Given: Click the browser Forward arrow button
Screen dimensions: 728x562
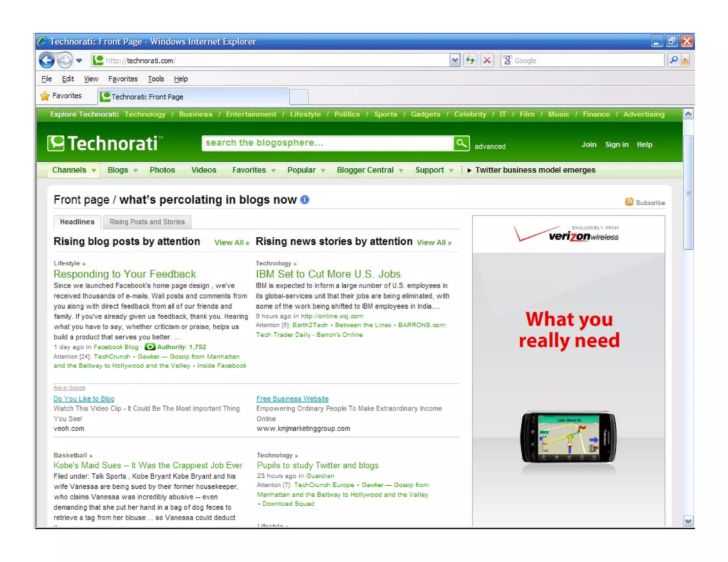Looking at the screenshot, I should (64, 60).
